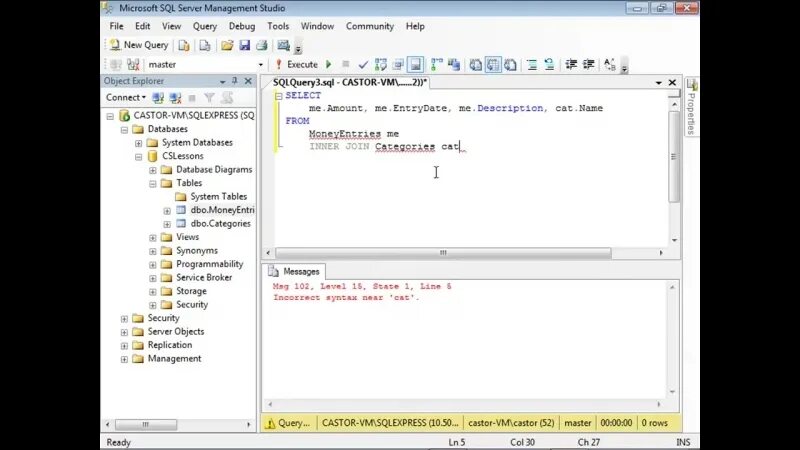Click Connect Object Explorer icon
The height and width of the screenshot is (450, 800).
point(158,97)
